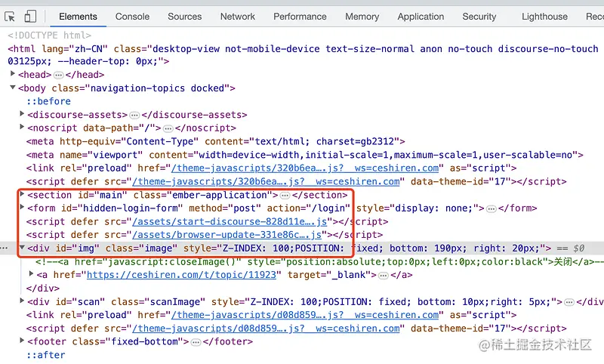Select the ::before pseudo-element row

[48, 101]
